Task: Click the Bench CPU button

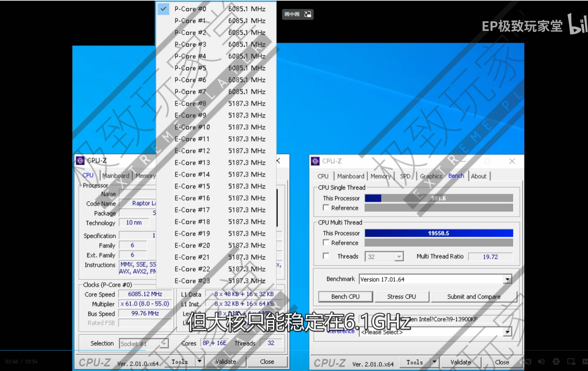Action: (x=345, y=297)
